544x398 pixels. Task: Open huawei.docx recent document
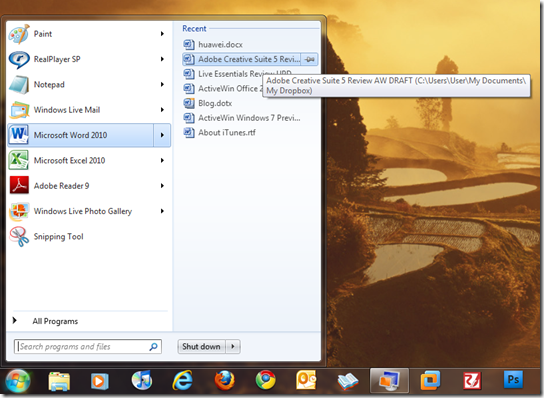(249, 44)
